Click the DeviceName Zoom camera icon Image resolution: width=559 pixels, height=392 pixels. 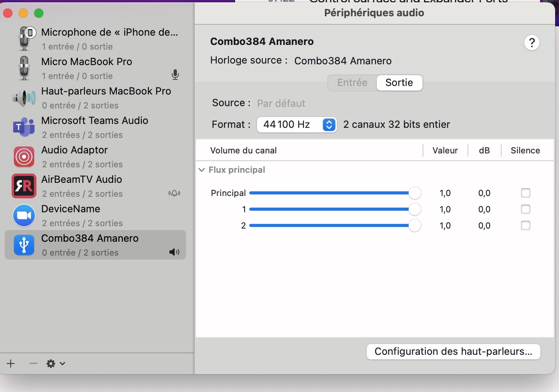pyautogui.click(x=24, y=215)
